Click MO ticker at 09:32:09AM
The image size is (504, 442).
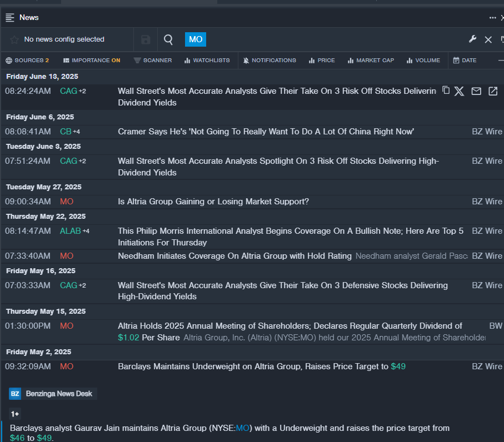[67, 366]
